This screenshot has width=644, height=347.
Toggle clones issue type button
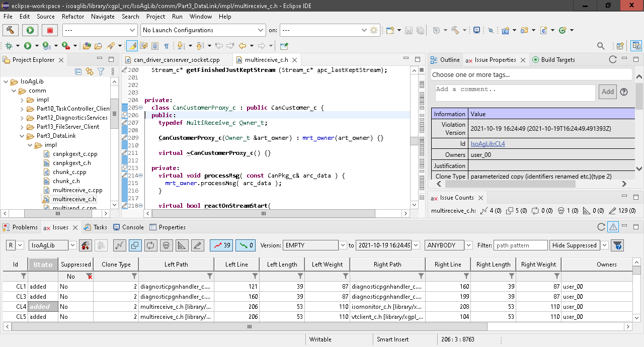tap(135, 245)
